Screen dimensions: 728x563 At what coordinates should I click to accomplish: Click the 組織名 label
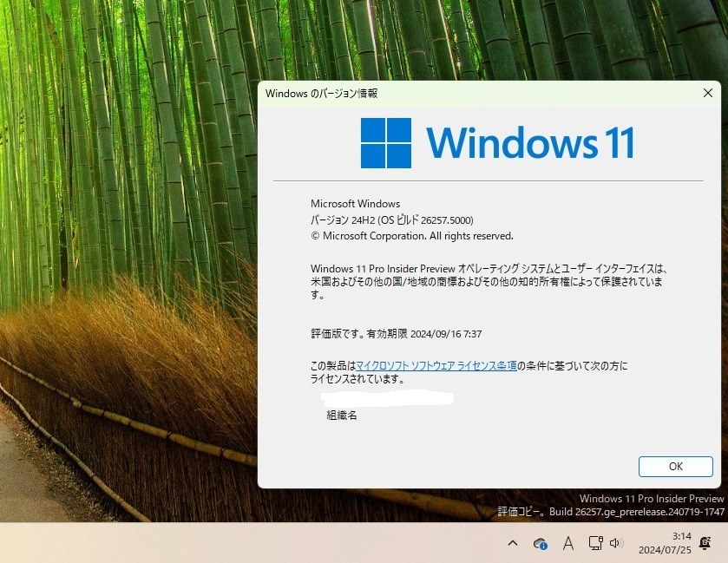click(342, 415)
